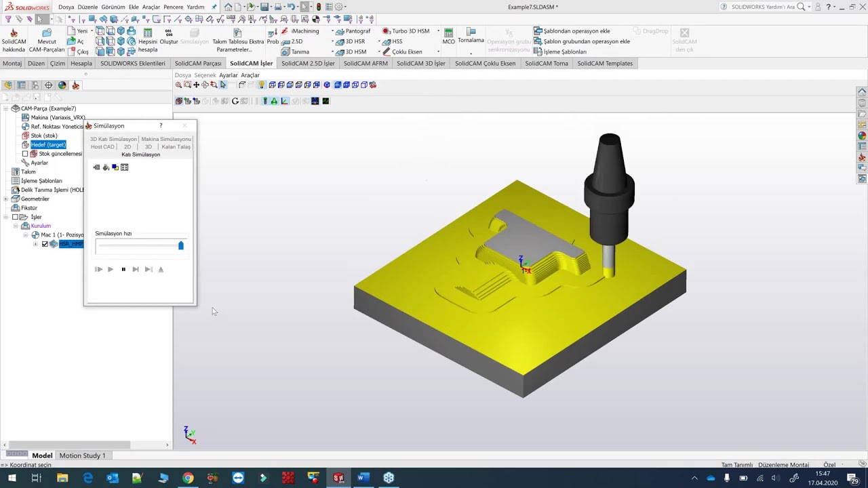868x488 pixels.
Task: Step simulation to next move
Action: [136, 270]
